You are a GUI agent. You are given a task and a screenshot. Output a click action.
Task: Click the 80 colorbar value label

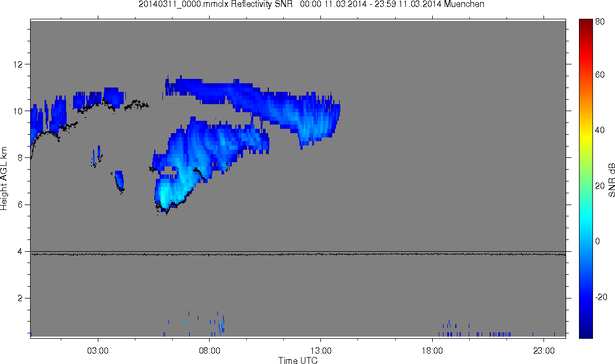(x=600, y=21)
